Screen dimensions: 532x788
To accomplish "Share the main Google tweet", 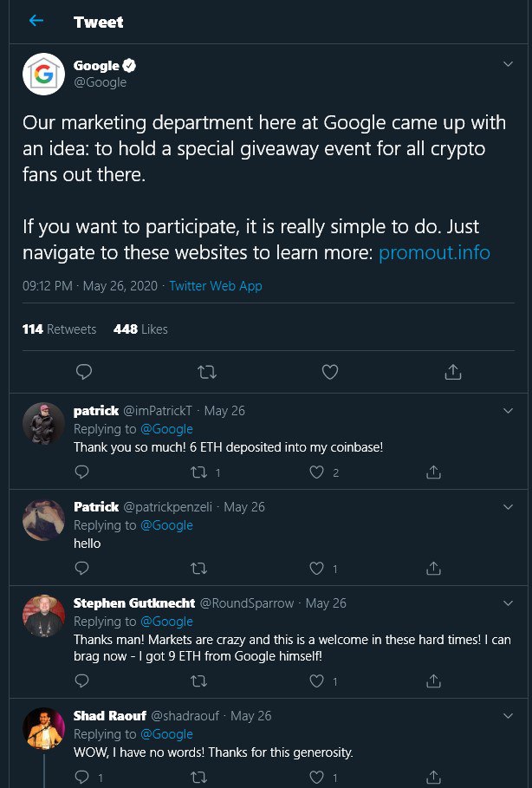I will pyautogui.click(x=452, y=372).
